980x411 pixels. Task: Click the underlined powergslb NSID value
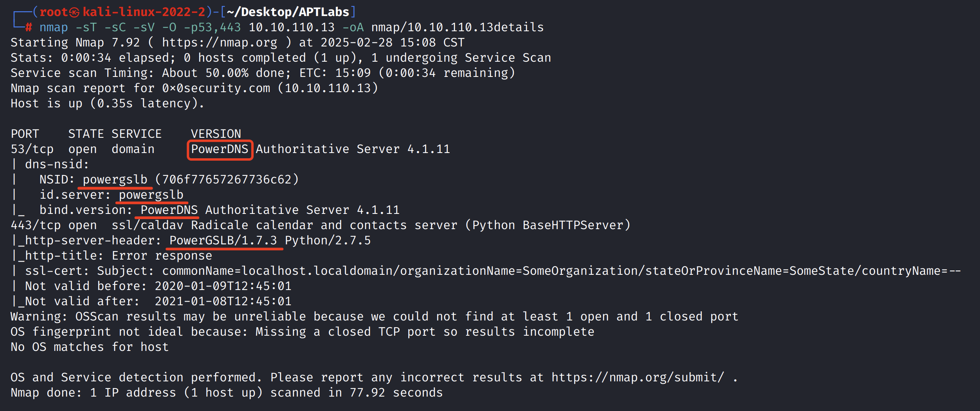115,179
